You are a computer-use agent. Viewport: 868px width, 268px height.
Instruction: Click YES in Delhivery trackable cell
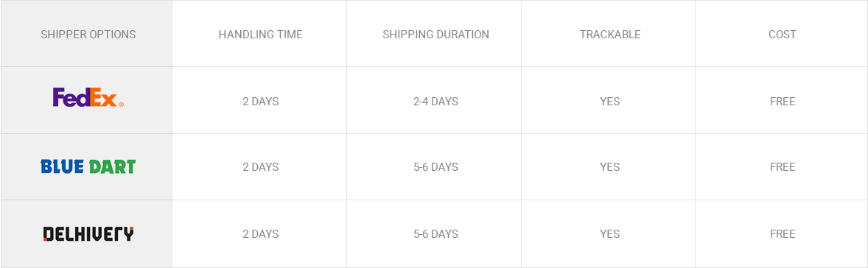[610, 233]
